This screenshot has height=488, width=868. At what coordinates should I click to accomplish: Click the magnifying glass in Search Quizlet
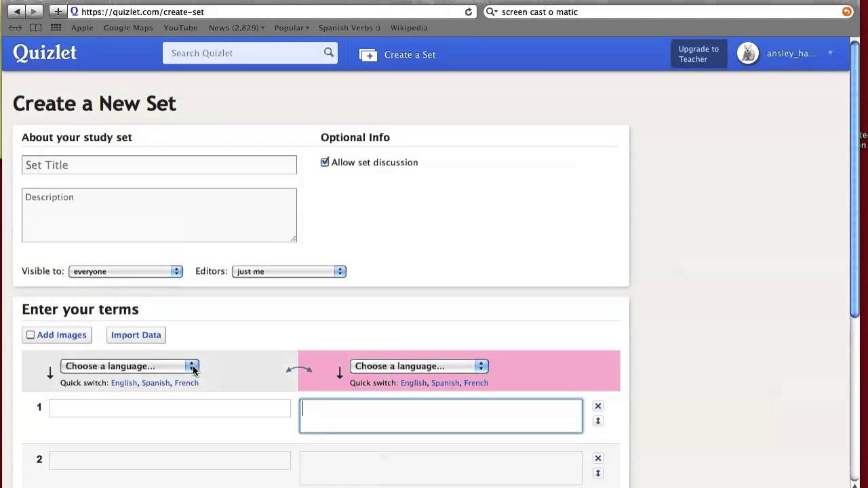(x=329, y=53)
